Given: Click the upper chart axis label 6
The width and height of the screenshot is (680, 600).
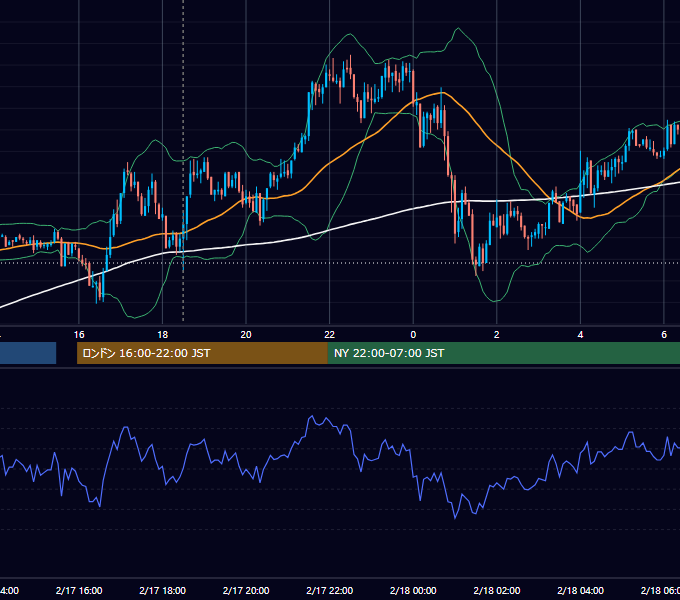Looking at the screenshot, I should (664, 334).
